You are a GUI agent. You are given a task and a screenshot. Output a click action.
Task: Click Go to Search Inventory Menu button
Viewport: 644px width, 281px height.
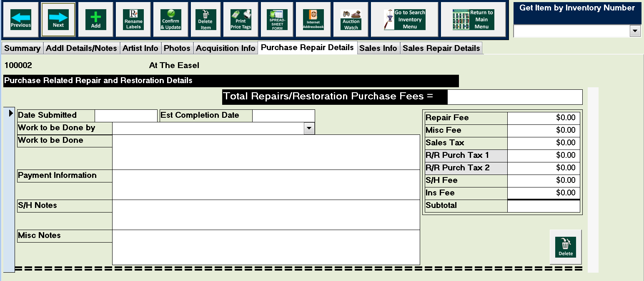coord(404,20)
